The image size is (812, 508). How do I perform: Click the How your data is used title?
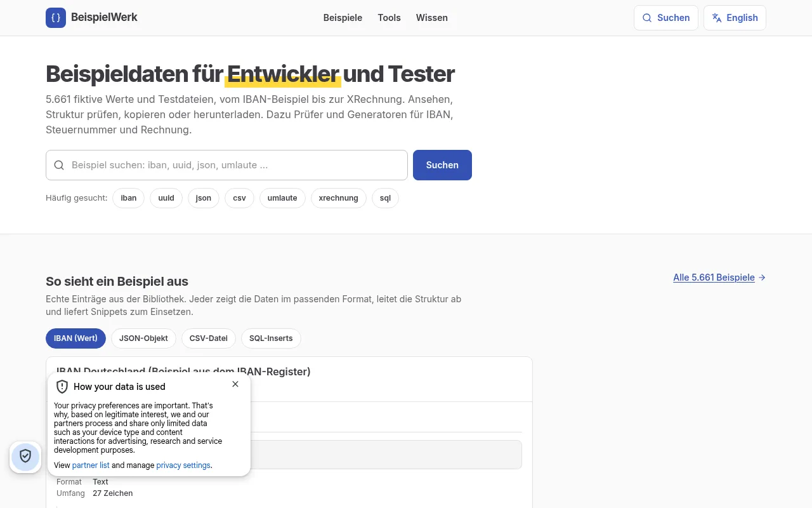point(119,387)
